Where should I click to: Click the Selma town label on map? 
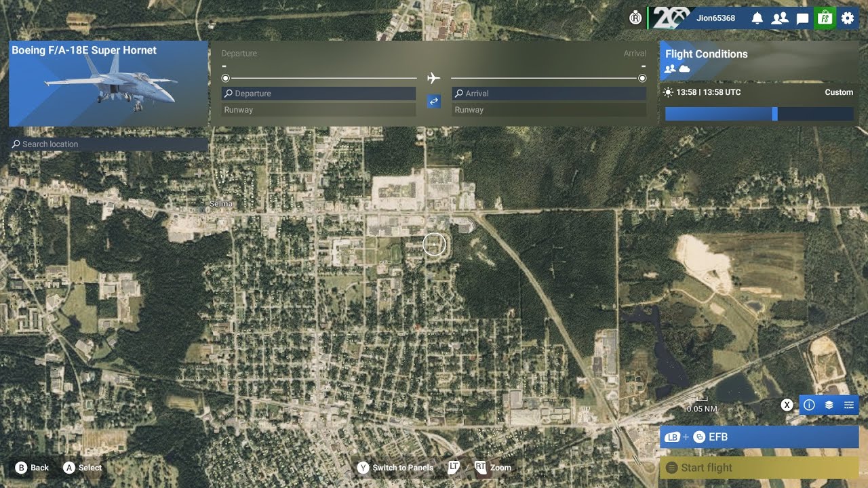[x=222, y=204]
